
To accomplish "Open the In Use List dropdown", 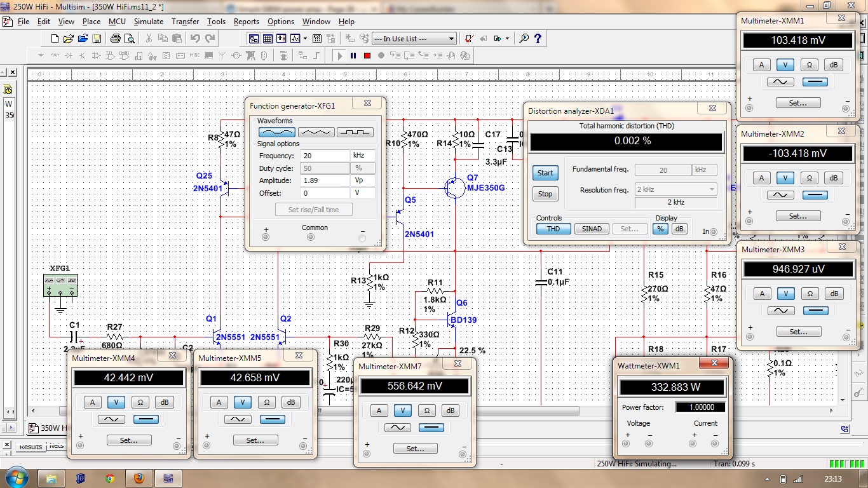I will [414, 39].
